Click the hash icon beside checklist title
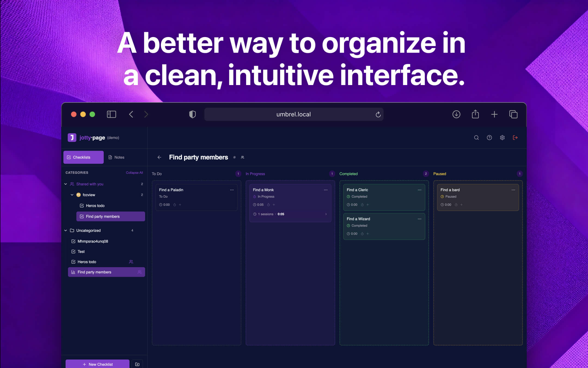The image size is (588, 368). coord(234,157)
